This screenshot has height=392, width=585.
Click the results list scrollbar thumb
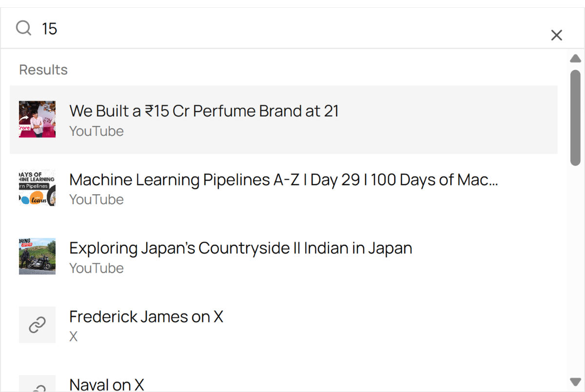(576, 117)
